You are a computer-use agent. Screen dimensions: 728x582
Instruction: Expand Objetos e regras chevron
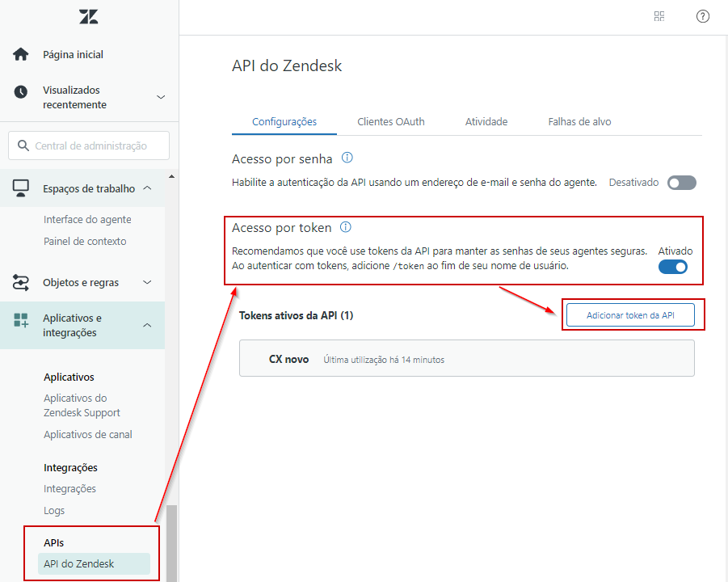tap(147, 282)
